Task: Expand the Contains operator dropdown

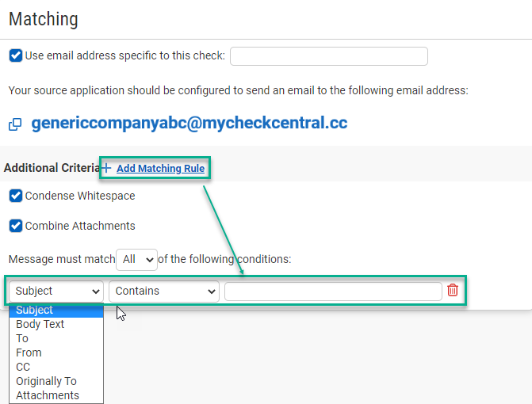Action: (164, 292)
